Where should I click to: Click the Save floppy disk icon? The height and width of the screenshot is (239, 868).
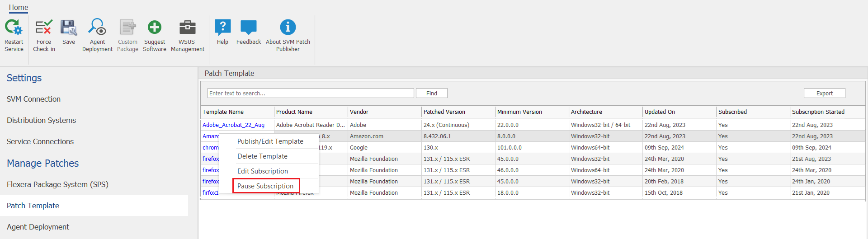(69, 28)
